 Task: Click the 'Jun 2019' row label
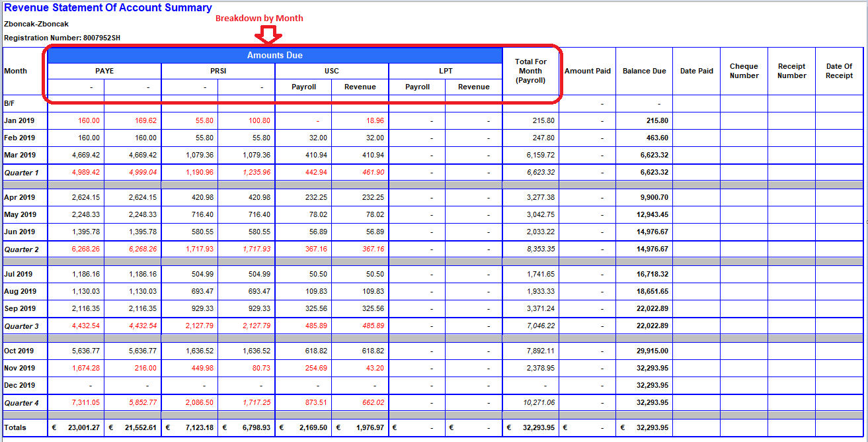click(19, 232)
